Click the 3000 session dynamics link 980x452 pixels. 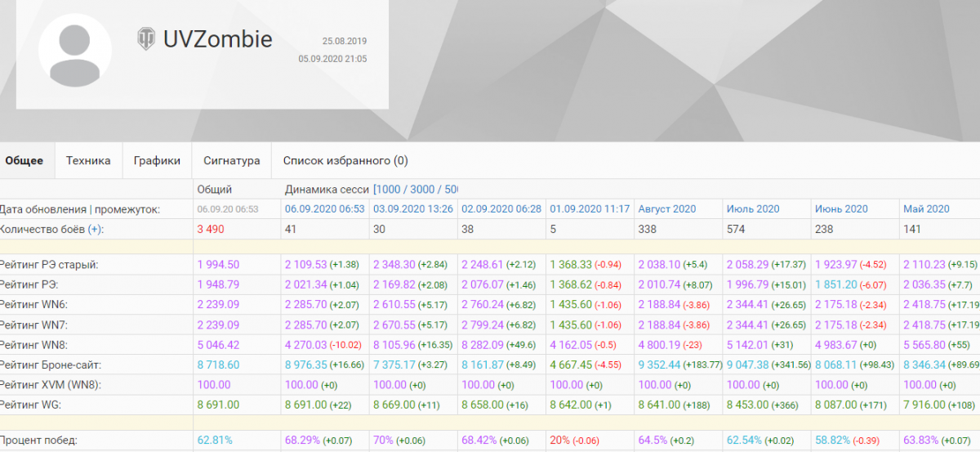425,189
